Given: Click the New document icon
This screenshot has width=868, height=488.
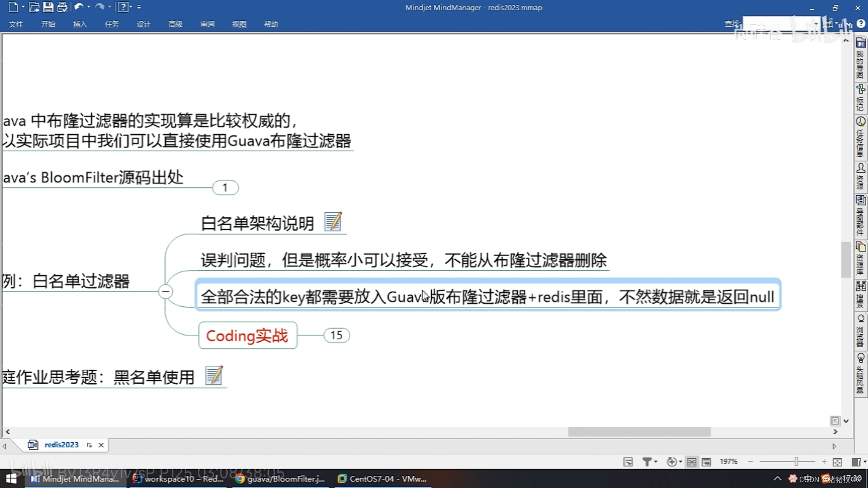Looking at the screenshot, I should coord(13,7).
